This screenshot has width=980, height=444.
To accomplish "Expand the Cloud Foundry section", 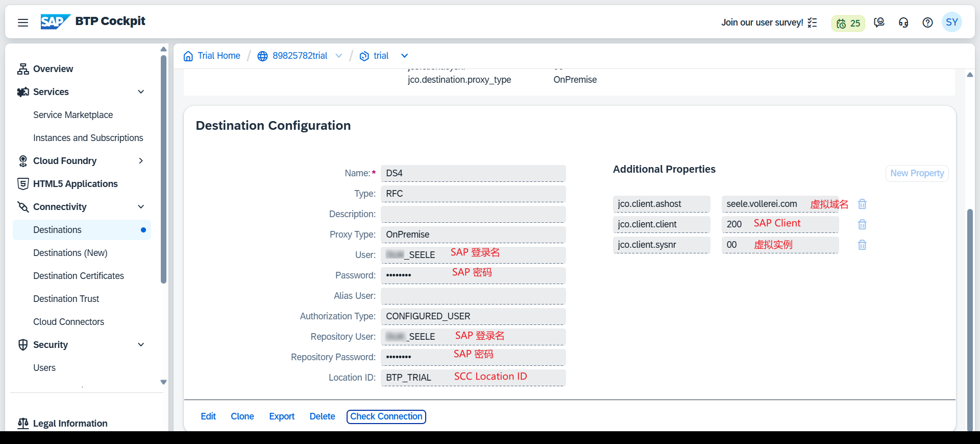I will tap(141, 161).
